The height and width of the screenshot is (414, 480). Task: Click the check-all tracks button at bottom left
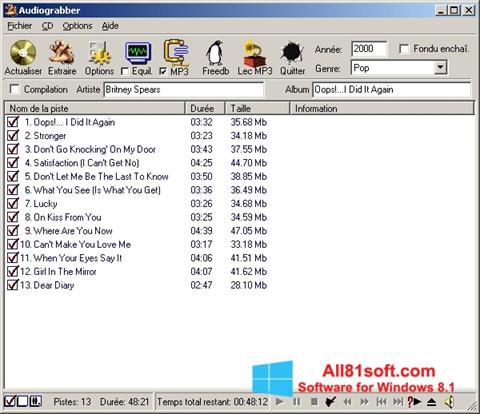click(10, 401)
